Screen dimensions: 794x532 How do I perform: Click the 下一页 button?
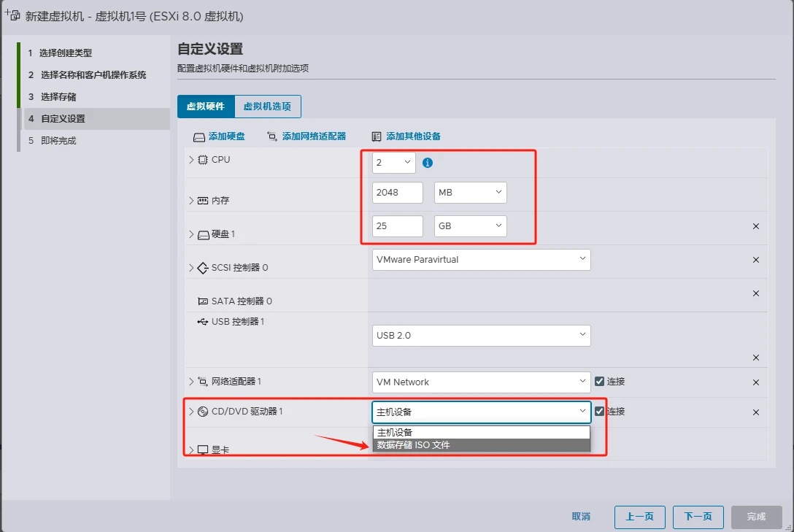[x=698, y=517]
